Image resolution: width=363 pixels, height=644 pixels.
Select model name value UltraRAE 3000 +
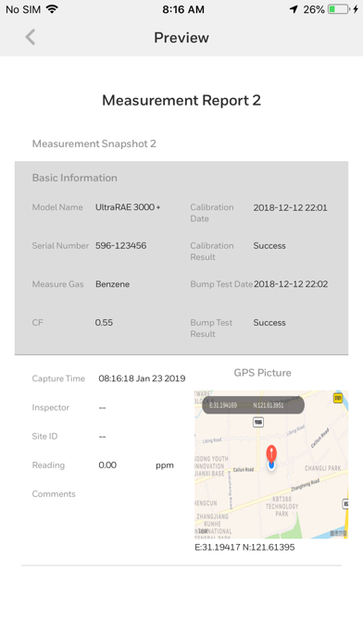click(x=128, y=207)
